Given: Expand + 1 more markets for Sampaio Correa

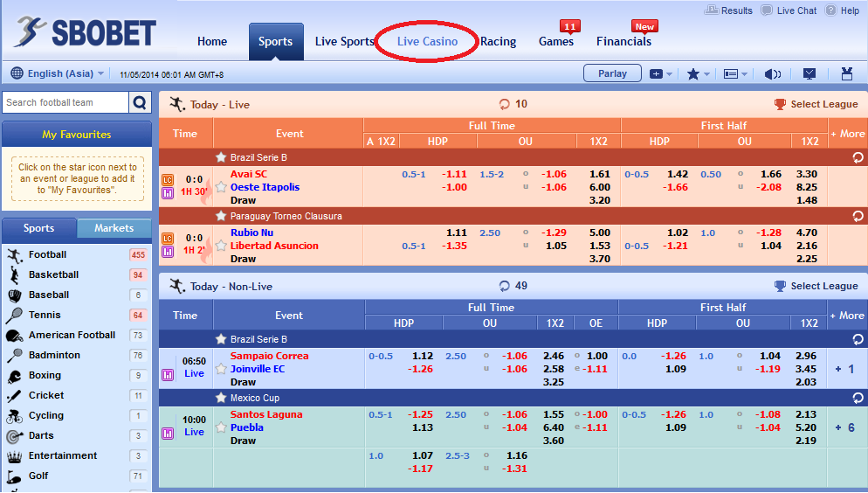Looking at the screenshot, I should pyautogui.click(x=845, y=369).
